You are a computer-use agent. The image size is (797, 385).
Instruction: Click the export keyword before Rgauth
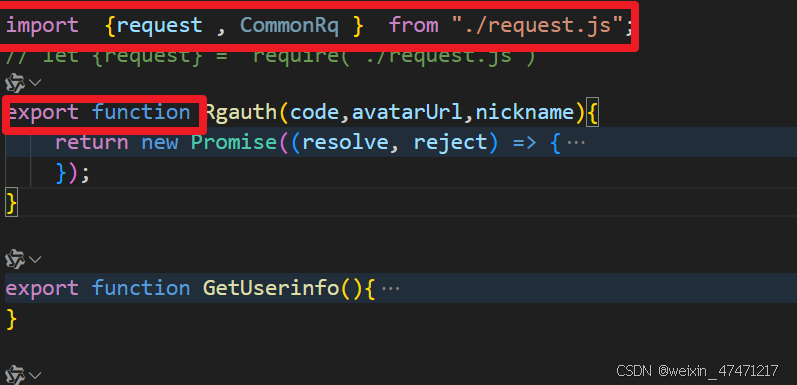43,112
